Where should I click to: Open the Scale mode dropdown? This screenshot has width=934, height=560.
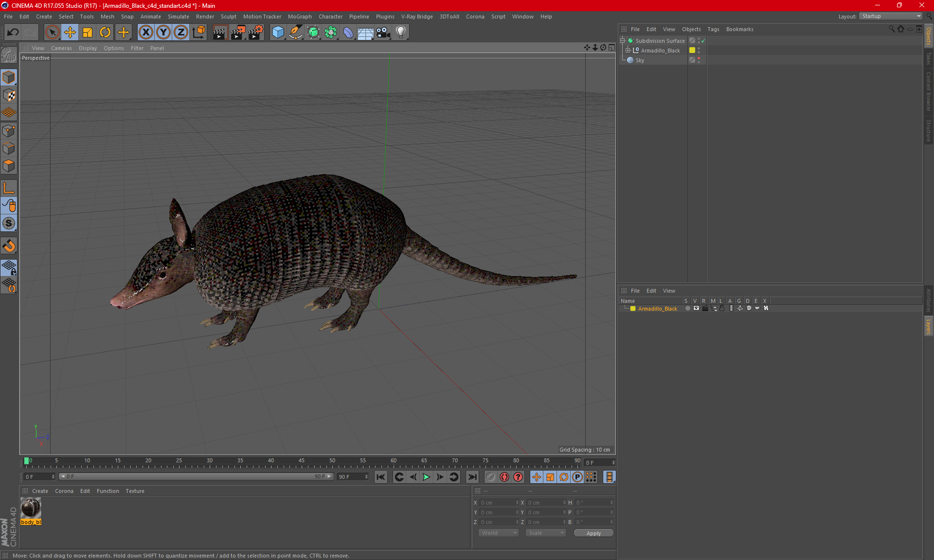545,533
